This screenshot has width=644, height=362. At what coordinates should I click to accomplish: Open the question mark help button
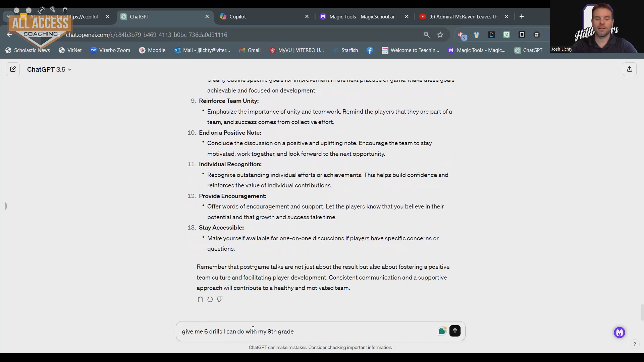[x=634, y=344]
